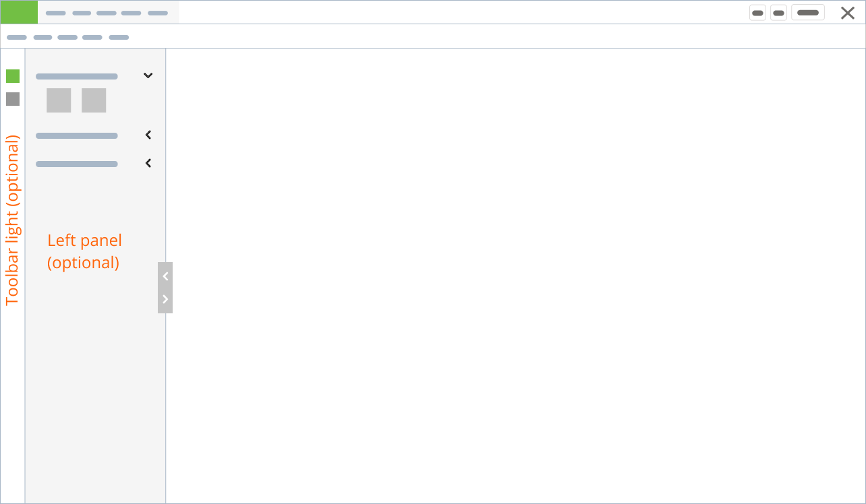The height and width of the screenshot is (504, 866).
Task: Click the first section header label in the left panel
Action: 77,76
